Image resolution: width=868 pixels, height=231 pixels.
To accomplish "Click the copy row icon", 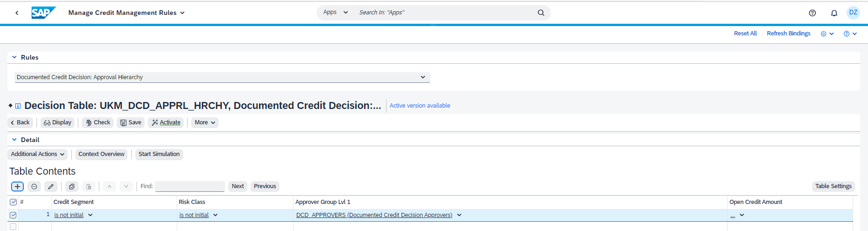I will [72, 186].
